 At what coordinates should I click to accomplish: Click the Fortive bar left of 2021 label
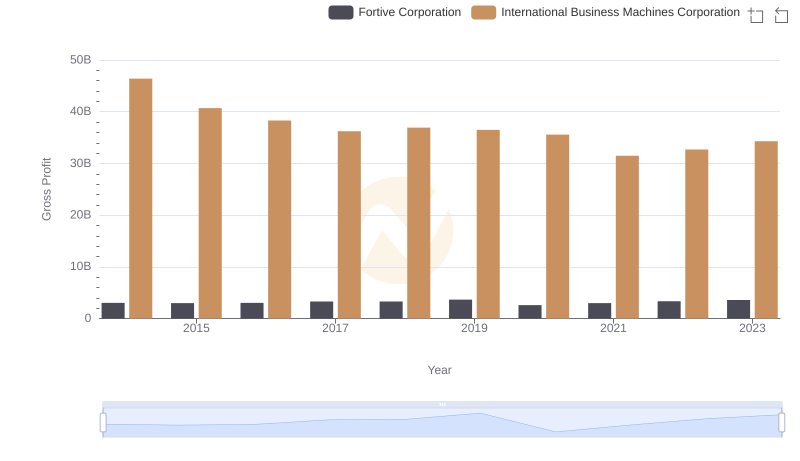pyautogui.click(x=599, y=311)
